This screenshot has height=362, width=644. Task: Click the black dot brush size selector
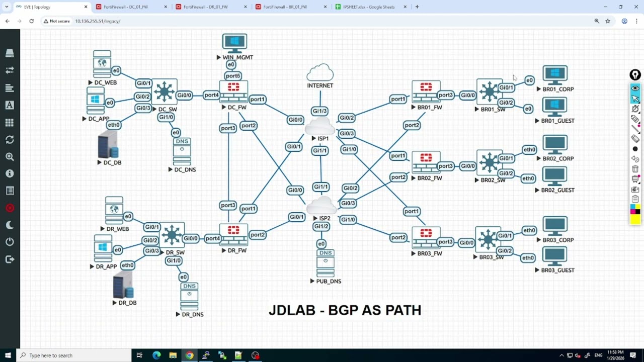635,149
